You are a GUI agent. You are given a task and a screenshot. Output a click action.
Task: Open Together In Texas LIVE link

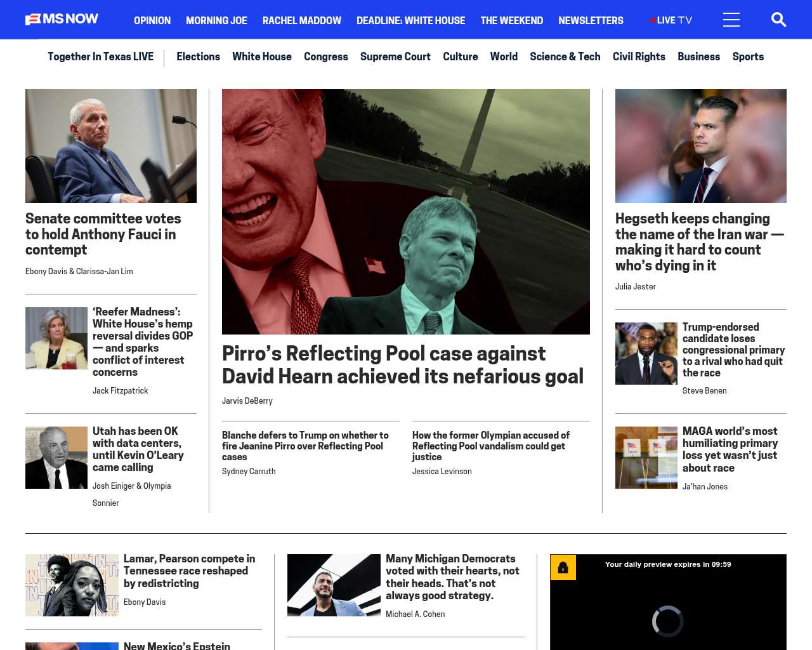100,56
